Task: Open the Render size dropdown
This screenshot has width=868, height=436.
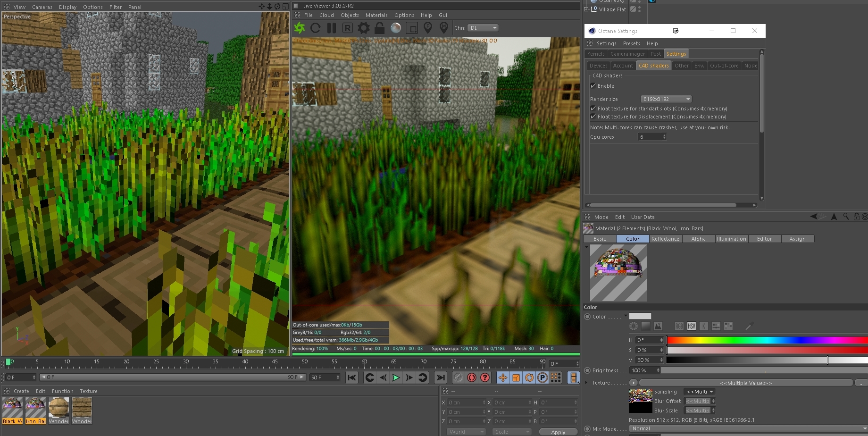Action: click(x=666, y=99)
